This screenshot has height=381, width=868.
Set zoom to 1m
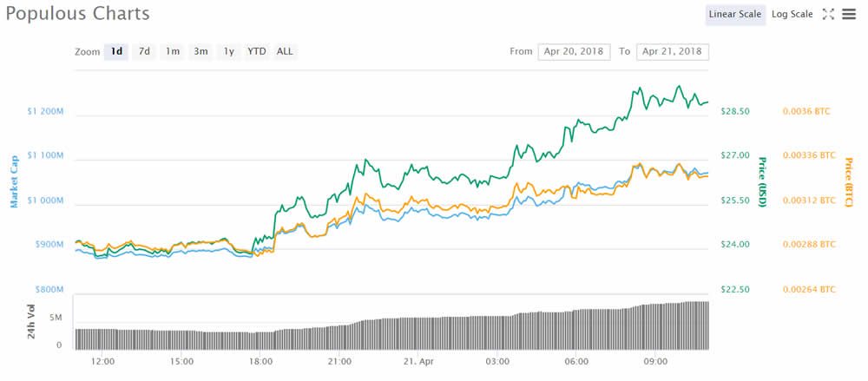tap(173, 51)
